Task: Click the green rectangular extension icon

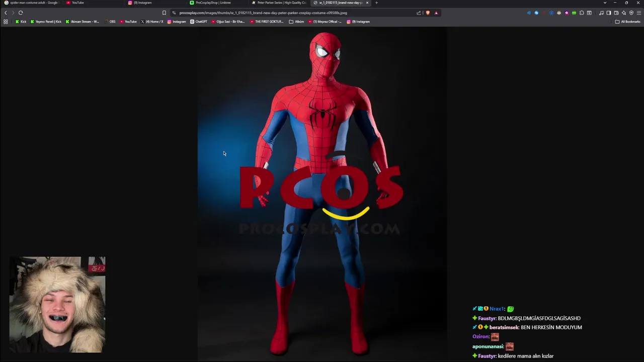Action: pos(574,13)
